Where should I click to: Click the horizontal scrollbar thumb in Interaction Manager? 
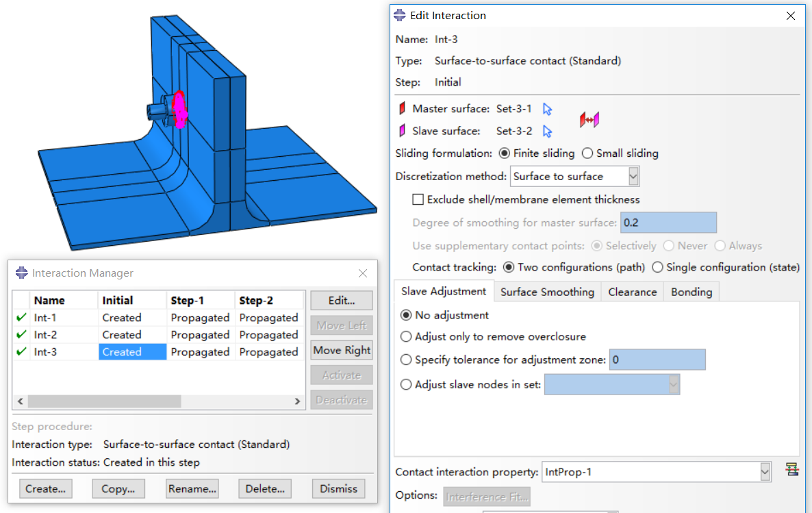105,401
